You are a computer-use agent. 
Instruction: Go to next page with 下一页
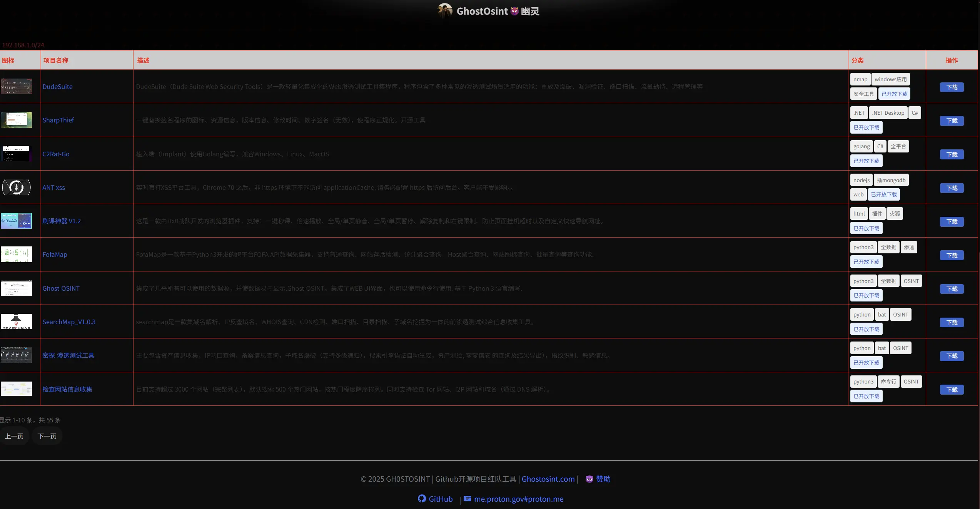pos(47,436)
